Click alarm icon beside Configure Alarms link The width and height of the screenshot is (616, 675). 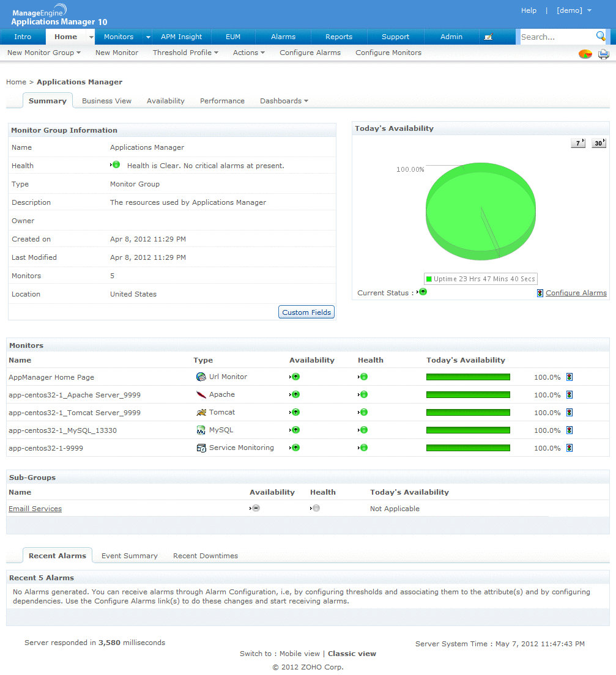[540, 293]
